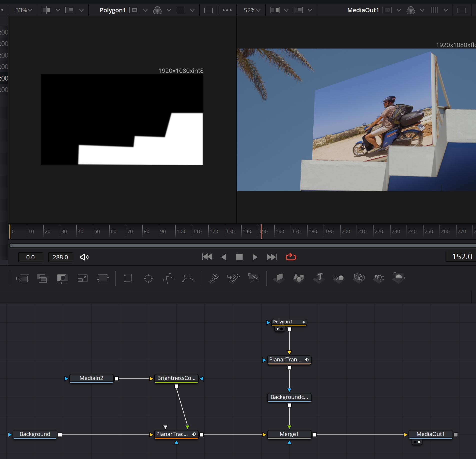Add a BSpline mask from toolbar

[188, 278]
